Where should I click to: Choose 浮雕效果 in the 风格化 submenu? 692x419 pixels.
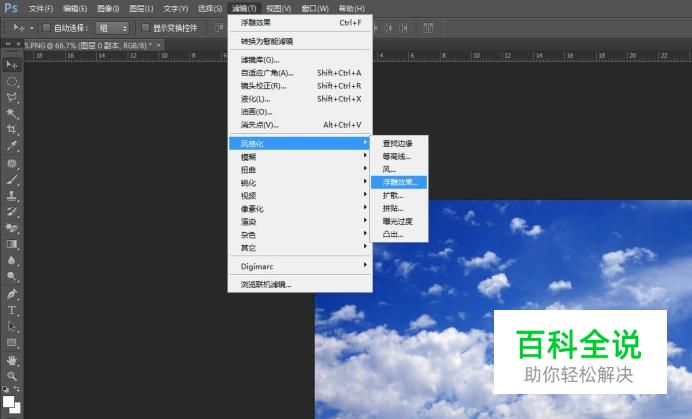[x=399, y=182]
